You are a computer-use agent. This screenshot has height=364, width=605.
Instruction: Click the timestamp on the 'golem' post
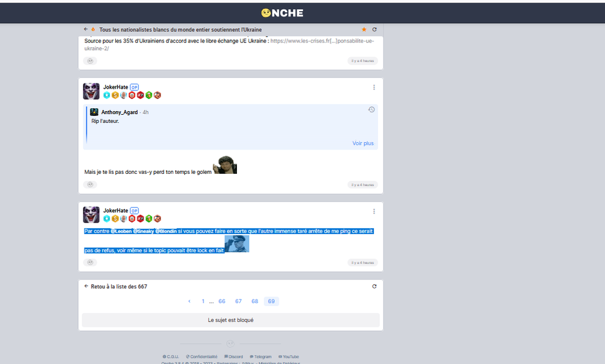pos(362,185)
